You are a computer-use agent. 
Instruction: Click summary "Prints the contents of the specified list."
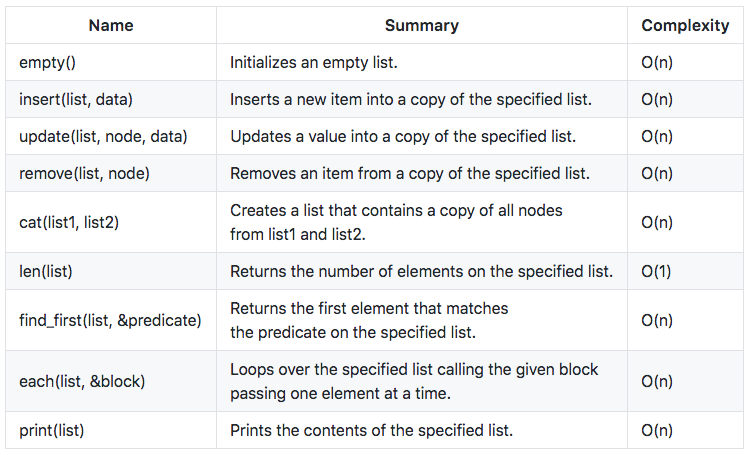[371, 430]
